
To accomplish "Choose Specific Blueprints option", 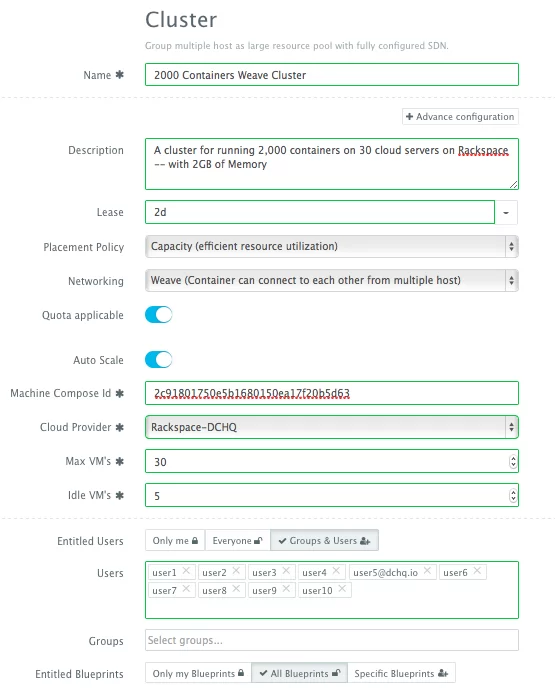I will tap(401, 673).
